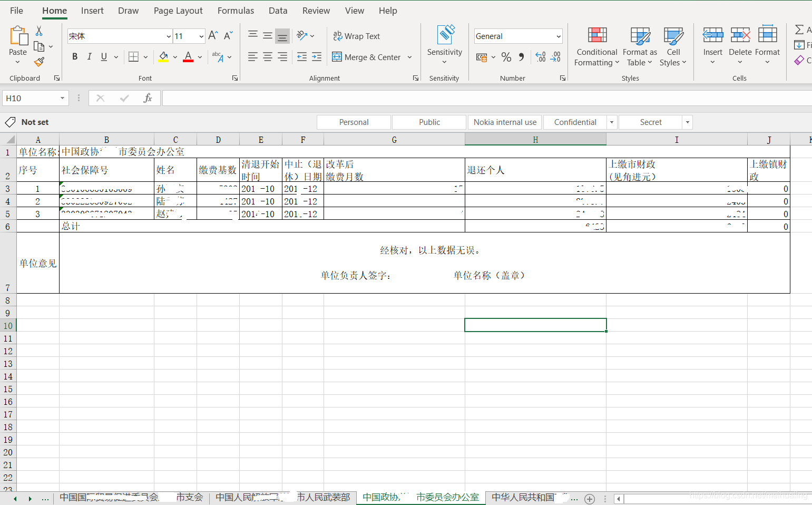Open the 市人民武装部 sheet tab

pyautogui.click(x=323, y=497)
